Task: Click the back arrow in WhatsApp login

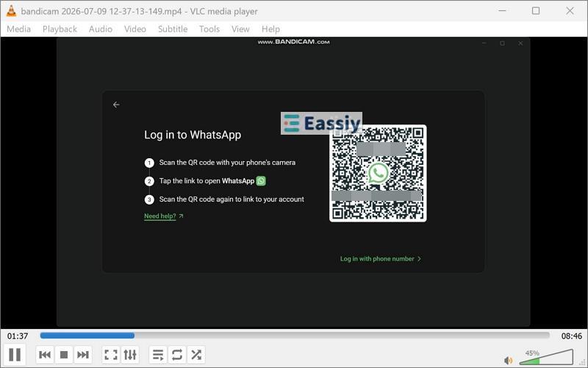Action: [116, 105]
